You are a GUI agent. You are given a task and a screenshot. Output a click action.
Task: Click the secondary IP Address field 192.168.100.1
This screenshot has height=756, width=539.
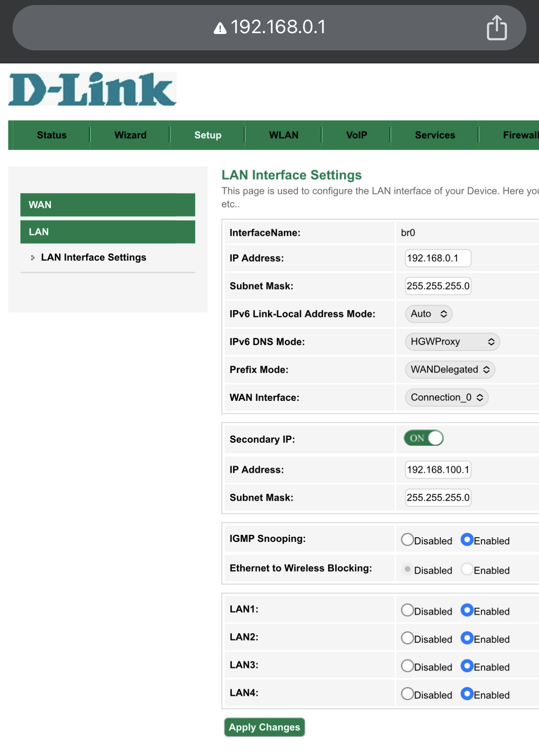click(438, 470)
